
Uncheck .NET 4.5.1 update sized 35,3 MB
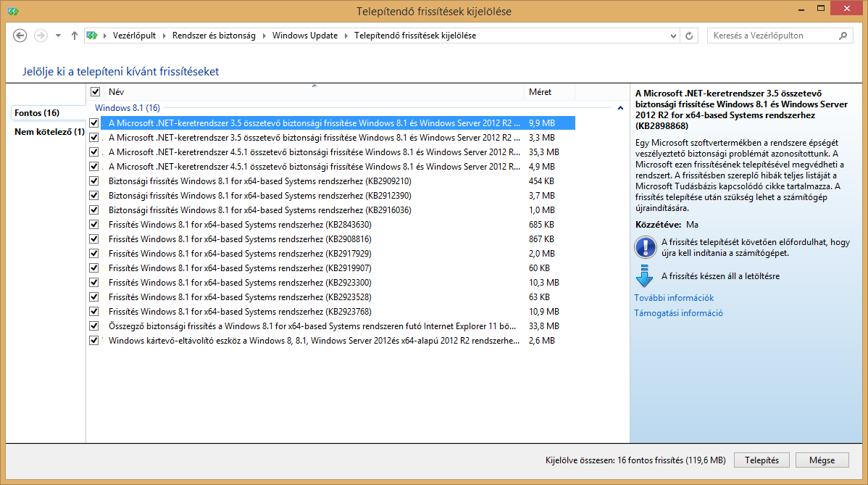click(94, 152)
